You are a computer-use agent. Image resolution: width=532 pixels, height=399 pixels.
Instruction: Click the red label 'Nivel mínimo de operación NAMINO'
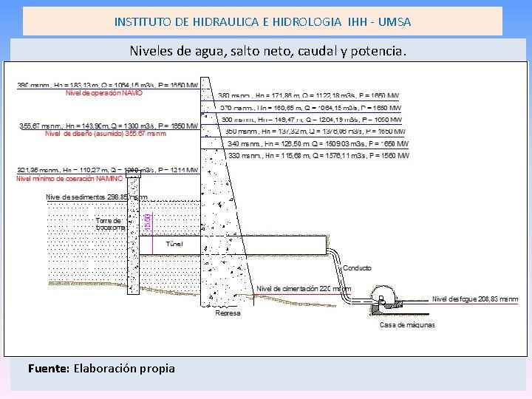pyautogui.click(x=69, y=179)
